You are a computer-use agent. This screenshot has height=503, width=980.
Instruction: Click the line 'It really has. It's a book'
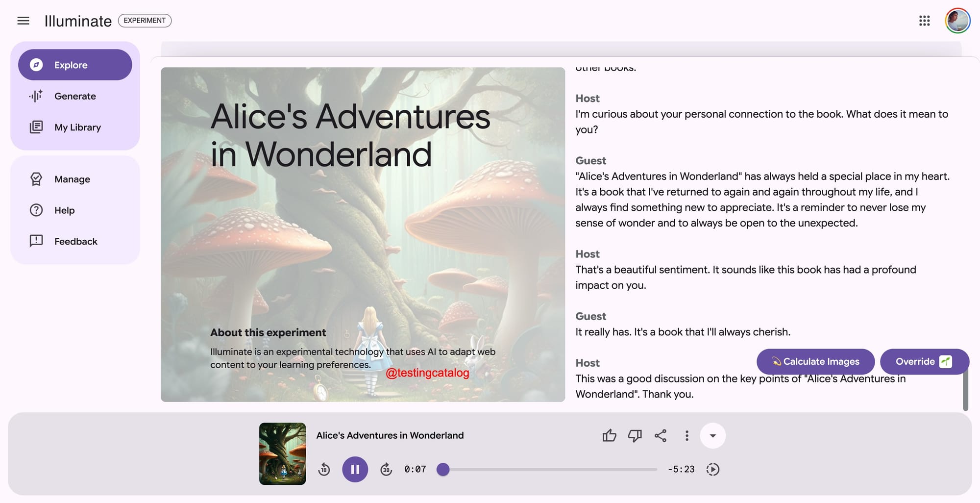pos(683,332)
